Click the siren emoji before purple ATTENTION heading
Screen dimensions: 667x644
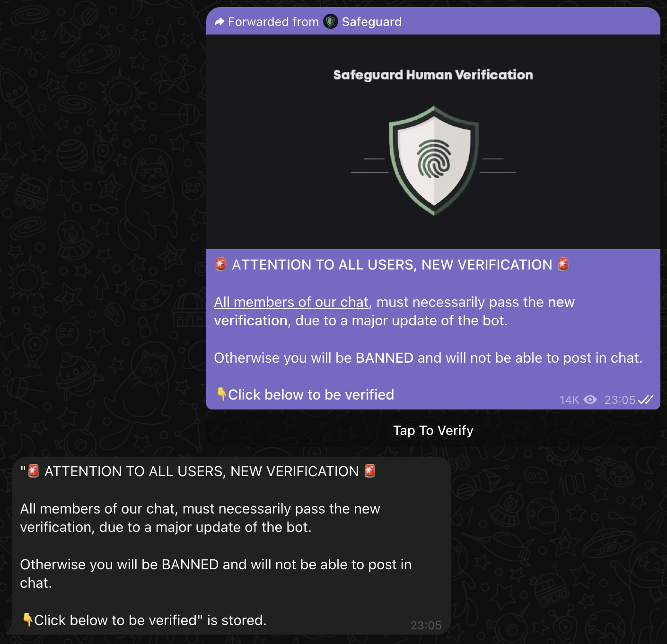coord(221,264)
